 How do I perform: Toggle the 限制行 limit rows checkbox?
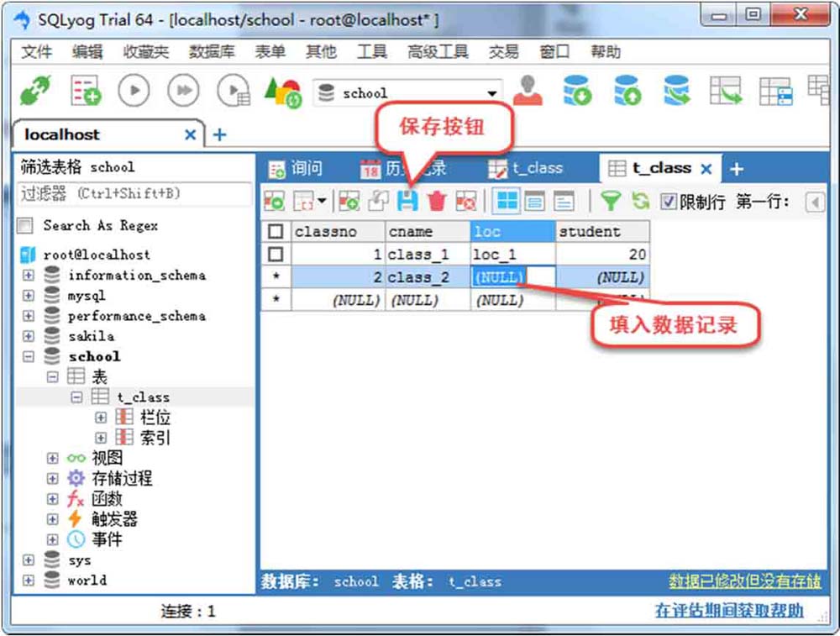coord(668,202)
